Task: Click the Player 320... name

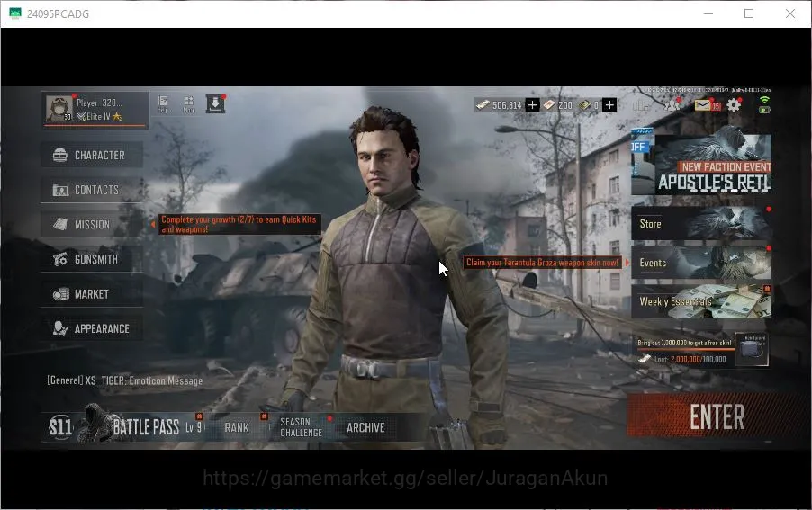Action: click(99, 103)
